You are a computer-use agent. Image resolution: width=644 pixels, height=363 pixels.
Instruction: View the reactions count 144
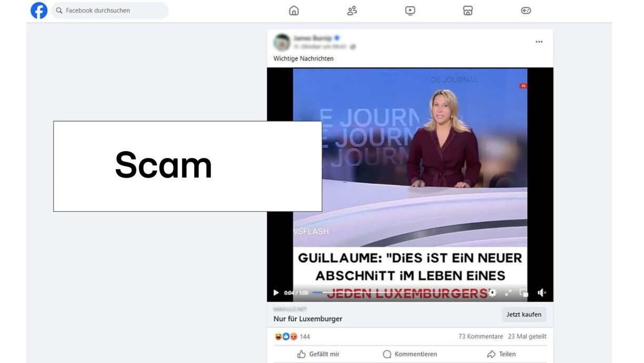[x=305, y=336]
